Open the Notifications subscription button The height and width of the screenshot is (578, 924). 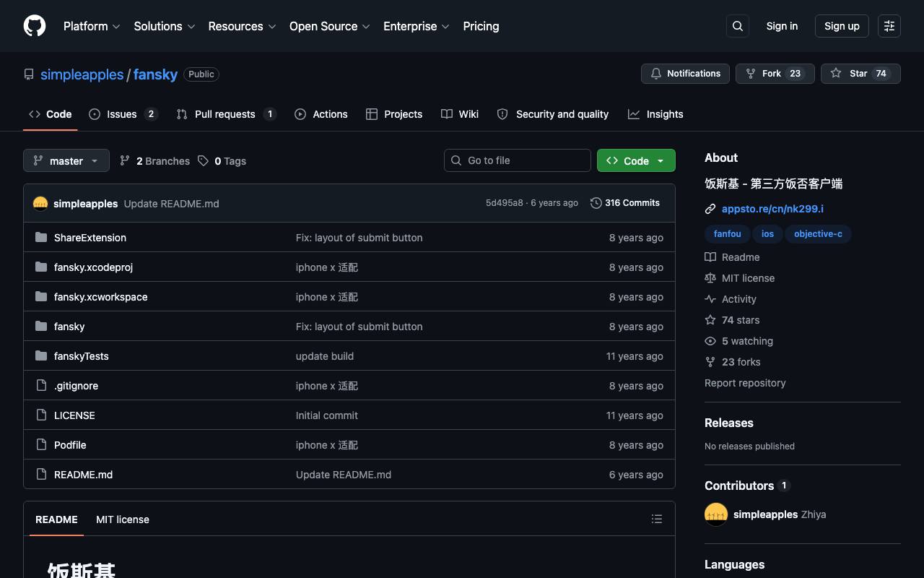point(685,74)
